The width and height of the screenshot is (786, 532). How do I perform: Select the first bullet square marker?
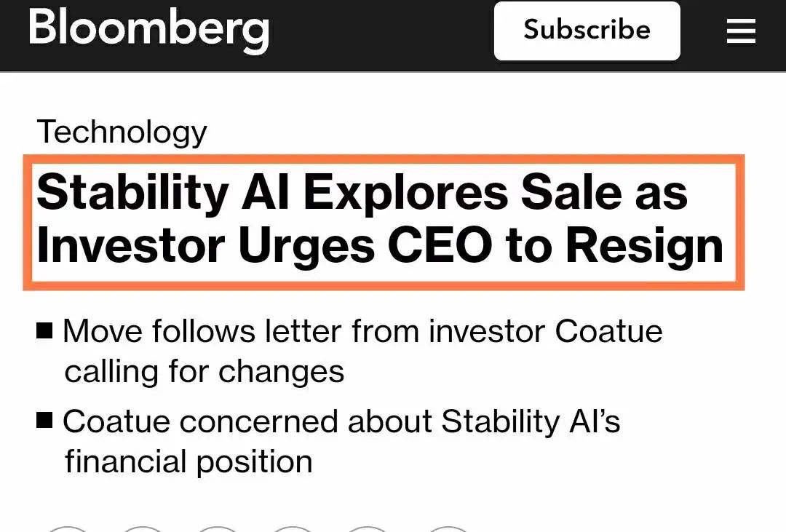(x=44, y=331)
